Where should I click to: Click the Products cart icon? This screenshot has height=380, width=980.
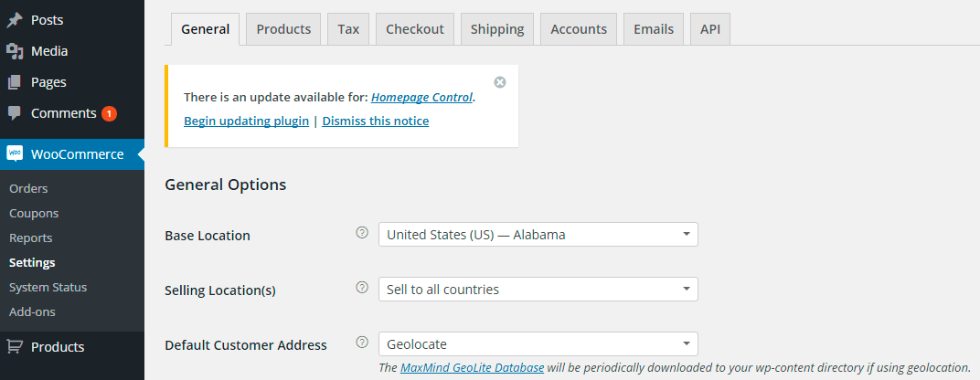[15, 347]
